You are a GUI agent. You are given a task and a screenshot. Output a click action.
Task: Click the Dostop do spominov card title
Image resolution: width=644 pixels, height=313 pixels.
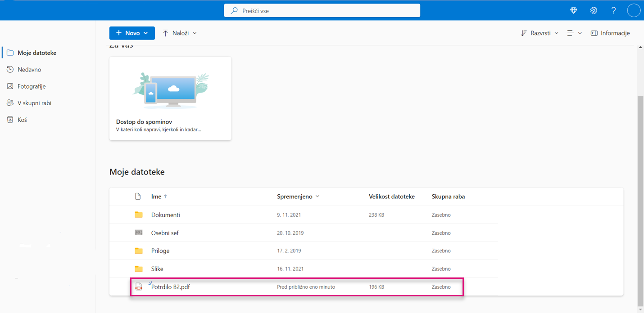[144, 122]
